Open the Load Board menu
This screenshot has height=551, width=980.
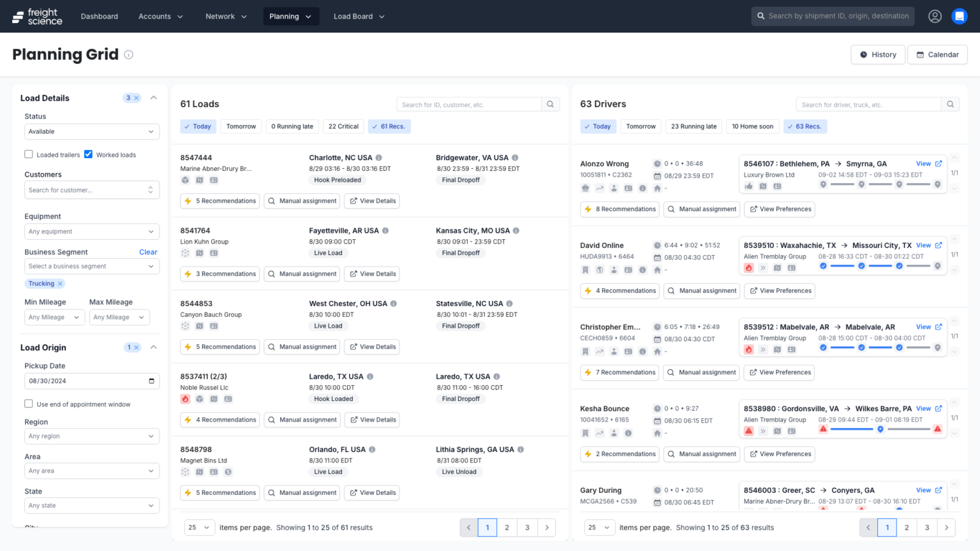359,16
